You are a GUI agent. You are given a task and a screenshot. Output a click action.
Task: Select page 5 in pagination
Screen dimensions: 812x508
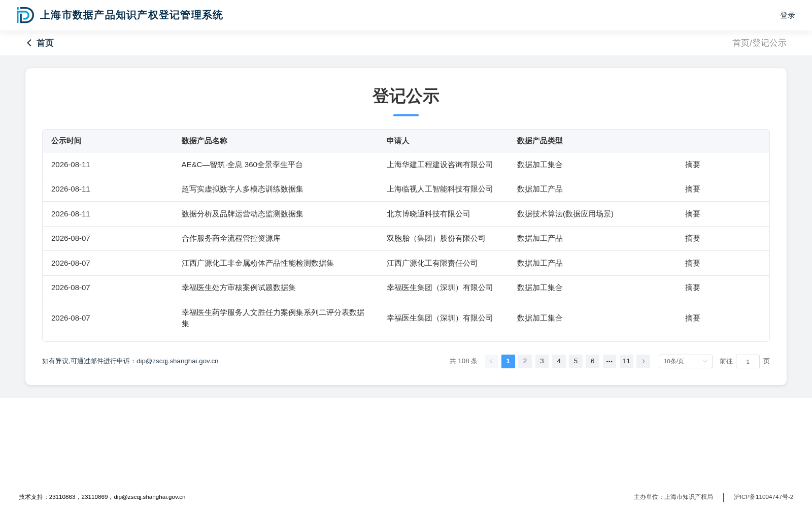(x=576, y=361)
